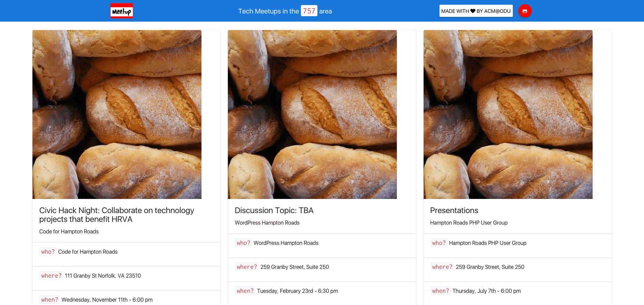Click the MADE WITH ❤ BY ACM@ODU button
644x305 pixels.
pyautogui.click(x=476, y=11)
